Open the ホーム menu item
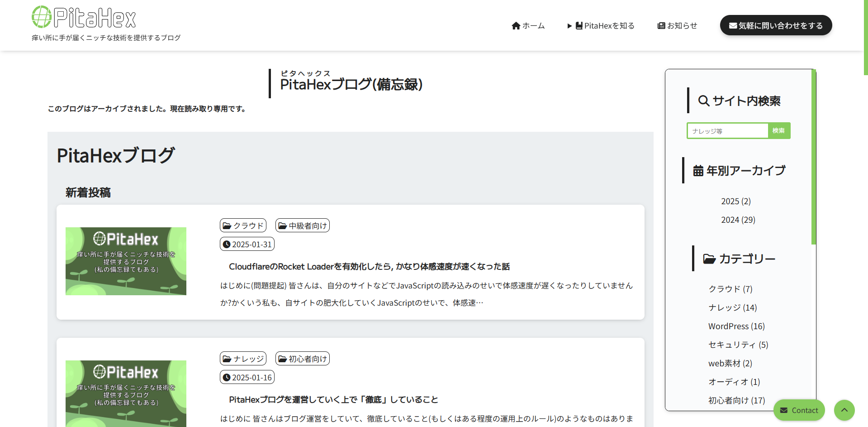 coord(528,26)
